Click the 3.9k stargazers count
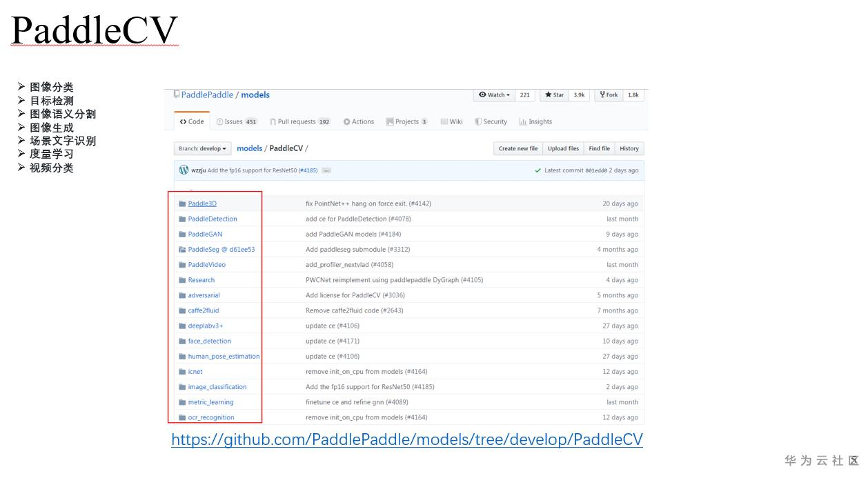Viewport: 868px width, 478px height. coord(580,95)
